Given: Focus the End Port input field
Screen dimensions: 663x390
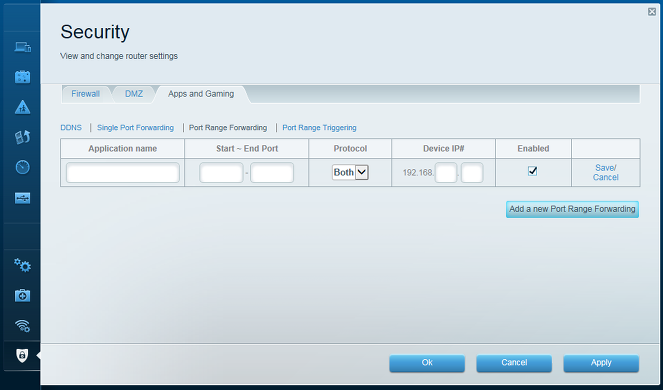Looking at the screenshot, I should [x=272, y=173].
